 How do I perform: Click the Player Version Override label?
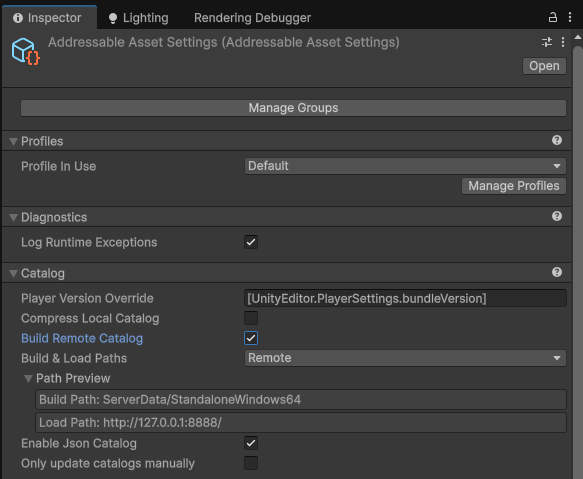click(x=87, y=298)
